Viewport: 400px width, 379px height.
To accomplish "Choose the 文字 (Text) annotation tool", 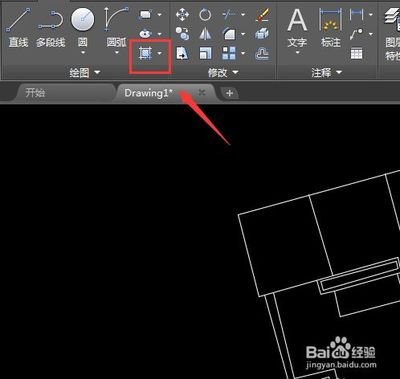I will (297, 30).
